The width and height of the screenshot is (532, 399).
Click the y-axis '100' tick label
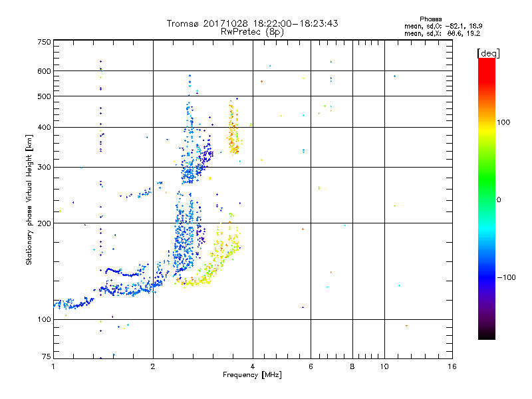(x=44, y=319)
